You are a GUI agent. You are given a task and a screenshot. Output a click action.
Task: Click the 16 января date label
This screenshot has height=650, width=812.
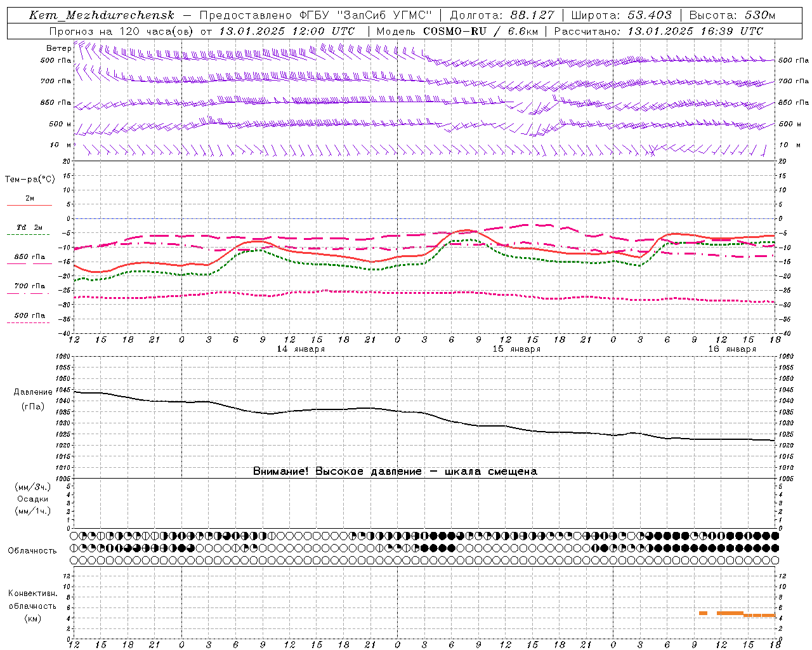(732, 349)
